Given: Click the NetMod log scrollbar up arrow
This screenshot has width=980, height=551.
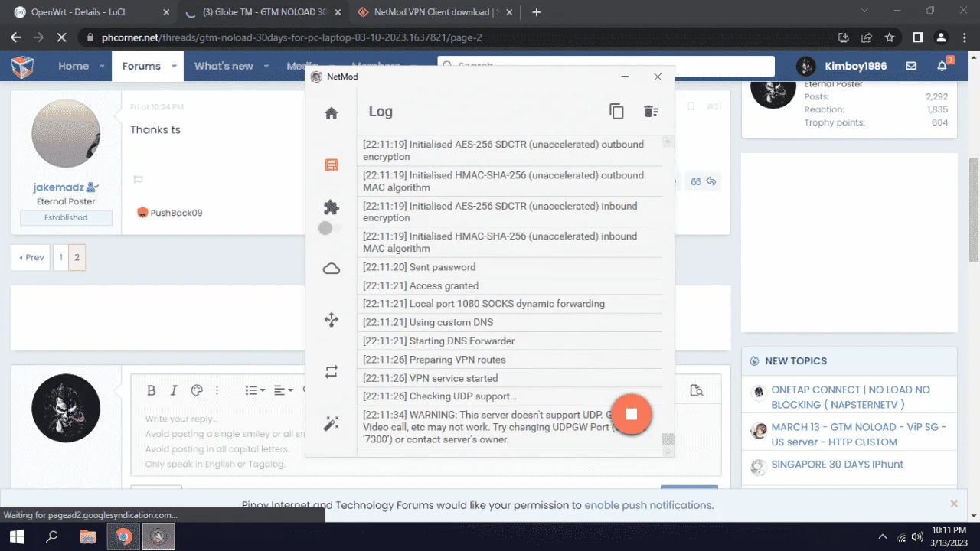Looking at the screenshot, I should pyautogui.click(x=668, y=142).
